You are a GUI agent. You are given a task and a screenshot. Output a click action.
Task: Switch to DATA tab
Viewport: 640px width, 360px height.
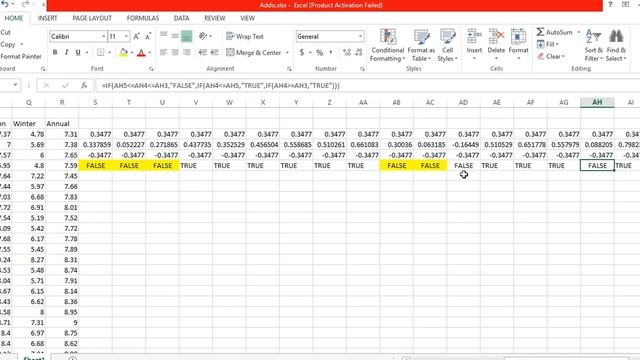(x=181, y=18)
